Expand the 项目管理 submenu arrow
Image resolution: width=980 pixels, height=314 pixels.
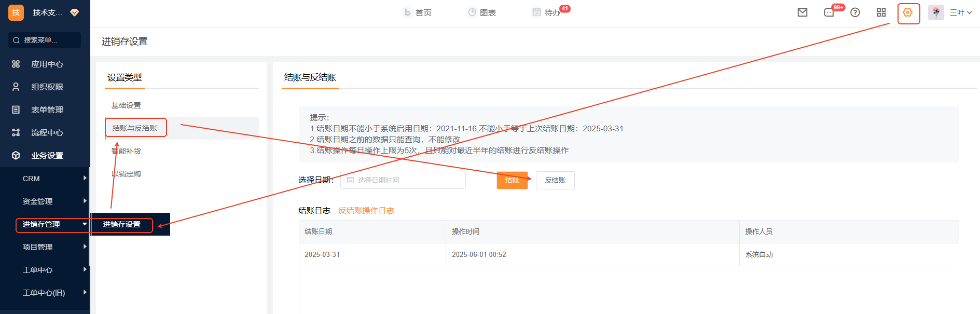(85, 247)
